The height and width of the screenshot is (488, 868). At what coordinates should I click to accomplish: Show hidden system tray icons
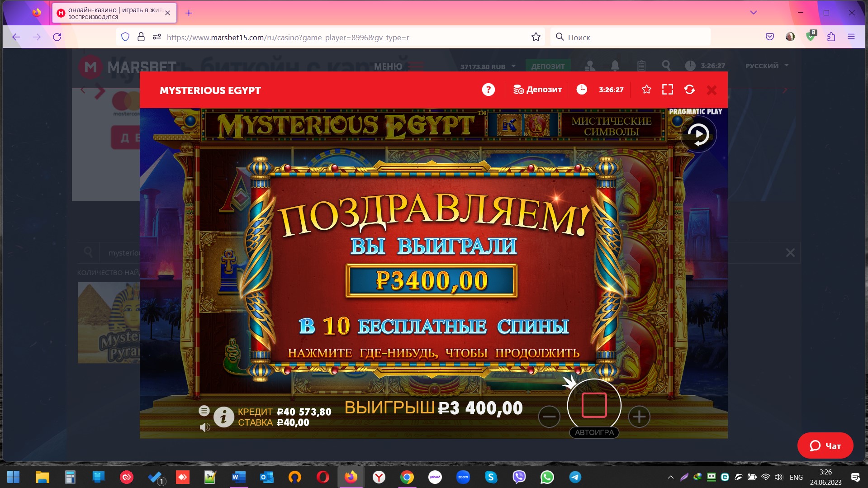point(671,477)
